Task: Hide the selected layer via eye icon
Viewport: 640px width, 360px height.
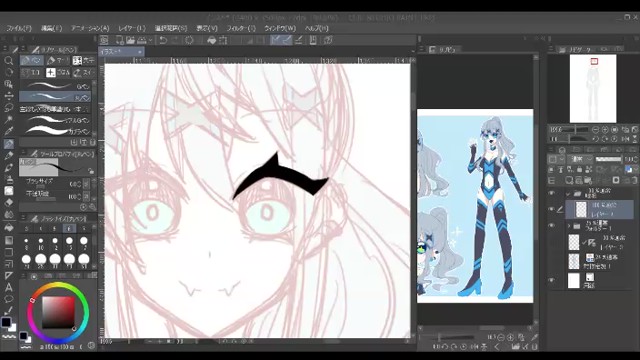Action: (552, 209)
